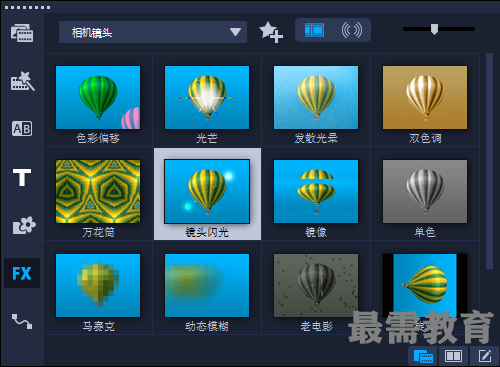Open the Path motion panel
The image size is (500, 367).
(22, 321)
